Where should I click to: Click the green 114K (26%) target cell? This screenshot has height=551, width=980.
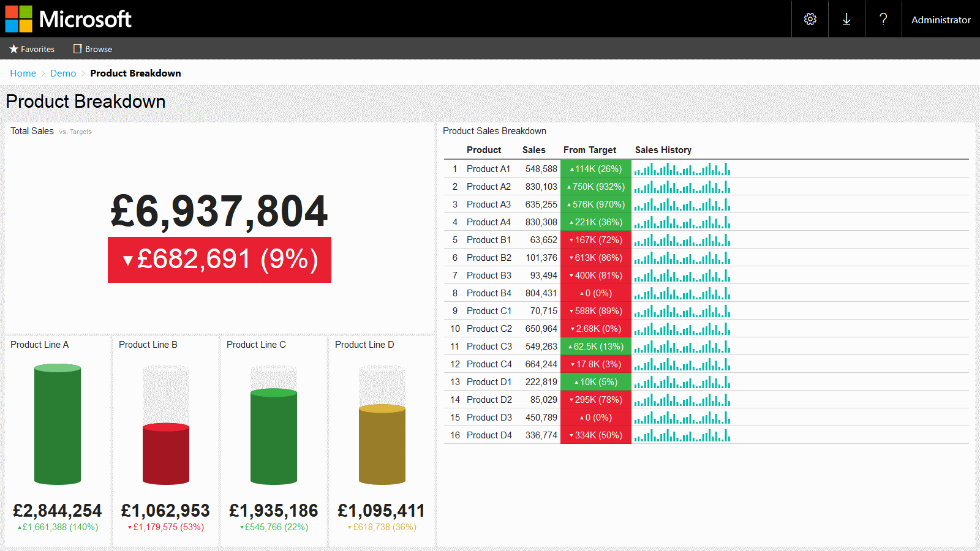tap(596, 169)
